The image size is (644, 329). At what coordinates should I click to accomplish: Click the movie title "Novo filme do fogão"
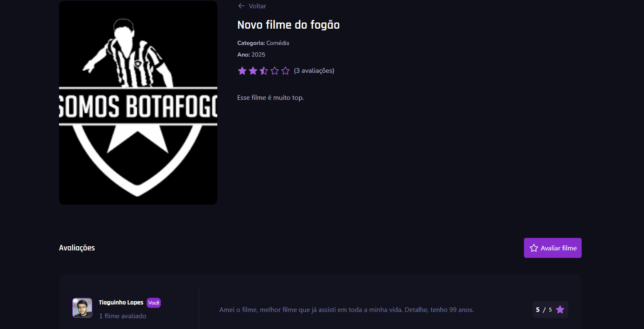[288, 25]
